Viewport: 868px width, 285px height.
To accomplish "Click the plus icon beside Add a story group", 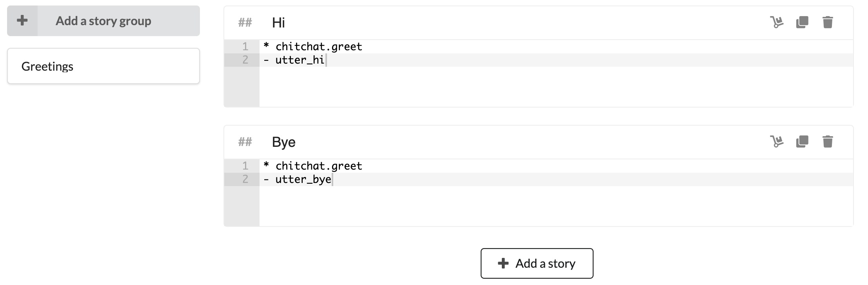I will (22, 21).
